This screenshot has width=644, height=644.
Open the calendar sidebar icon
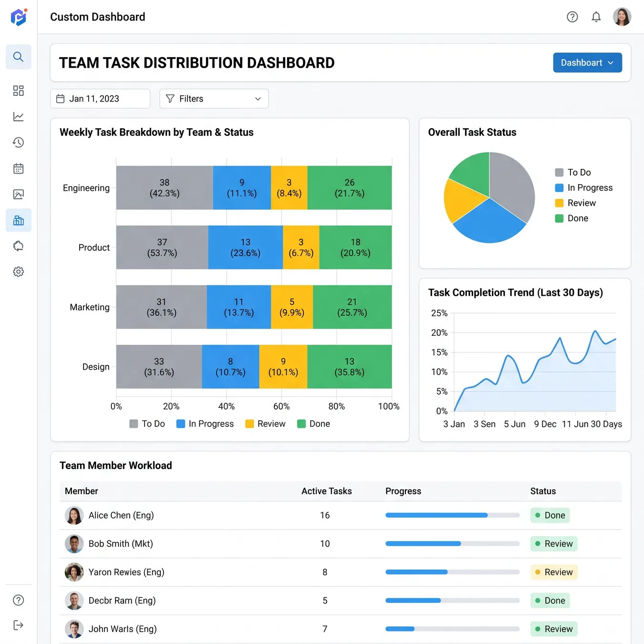pyautogui.click(x=19, y=168)
